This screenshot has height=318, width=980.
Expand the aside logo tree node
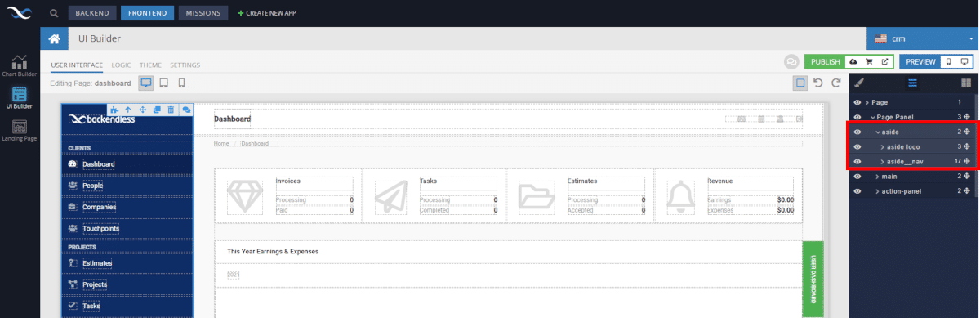pos(883,146)
